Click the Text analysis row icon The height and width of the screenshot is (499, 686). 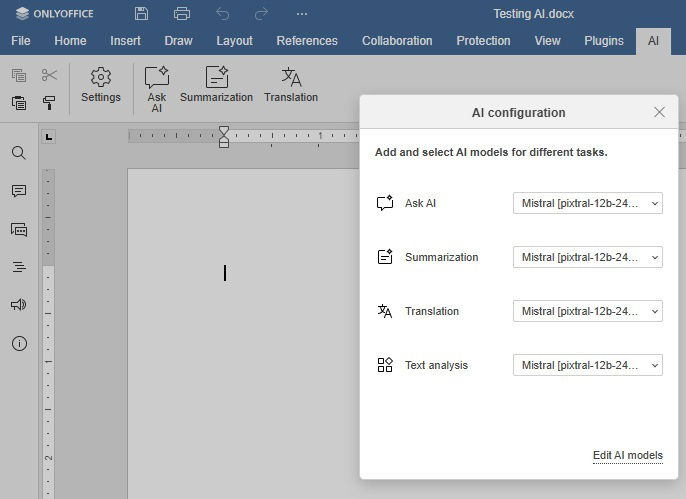(385, 365)
